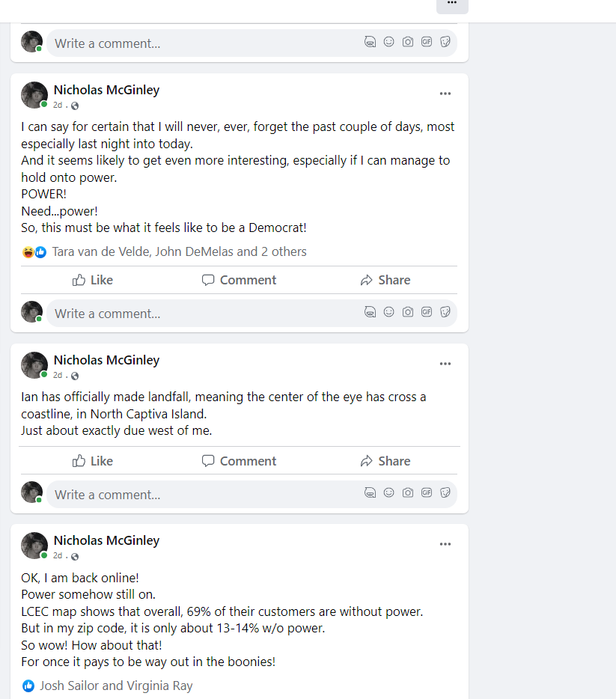Expand options menu on the back-online post
This screenshot has height=699, width=616.
click(445, 544)
